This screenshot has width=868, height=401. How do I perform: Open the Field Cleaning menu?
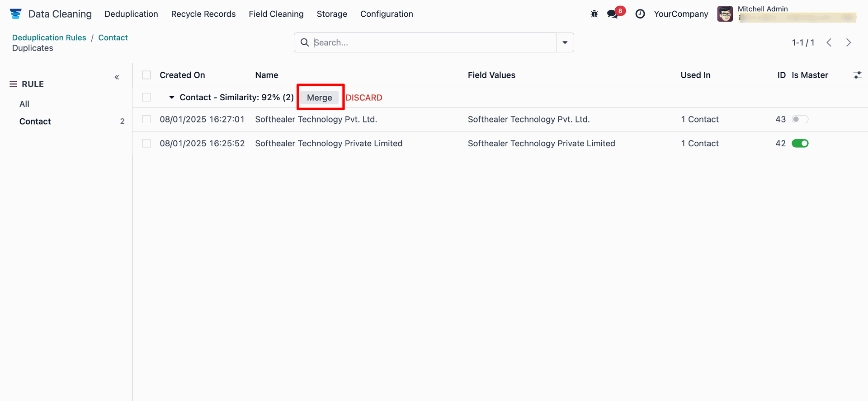(276, 14)
